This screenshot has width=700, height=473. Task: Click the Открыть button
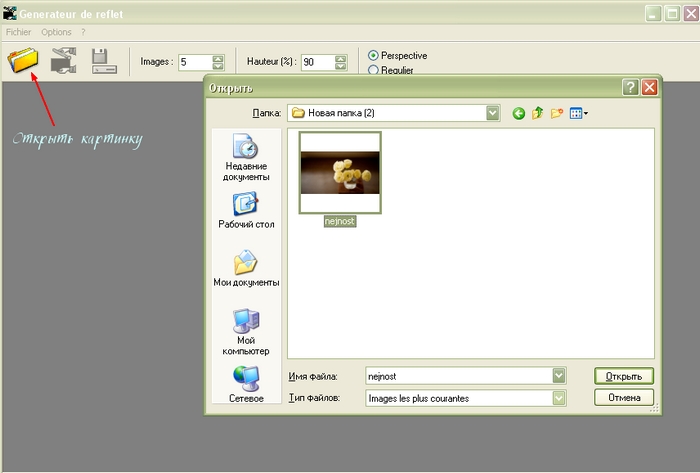coord(624,376)
